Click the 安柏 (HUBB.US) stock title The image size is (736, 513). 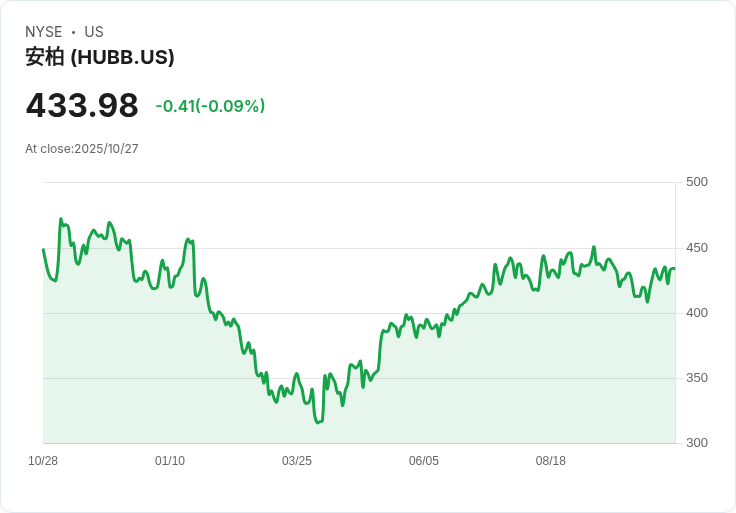coord(100,57)
